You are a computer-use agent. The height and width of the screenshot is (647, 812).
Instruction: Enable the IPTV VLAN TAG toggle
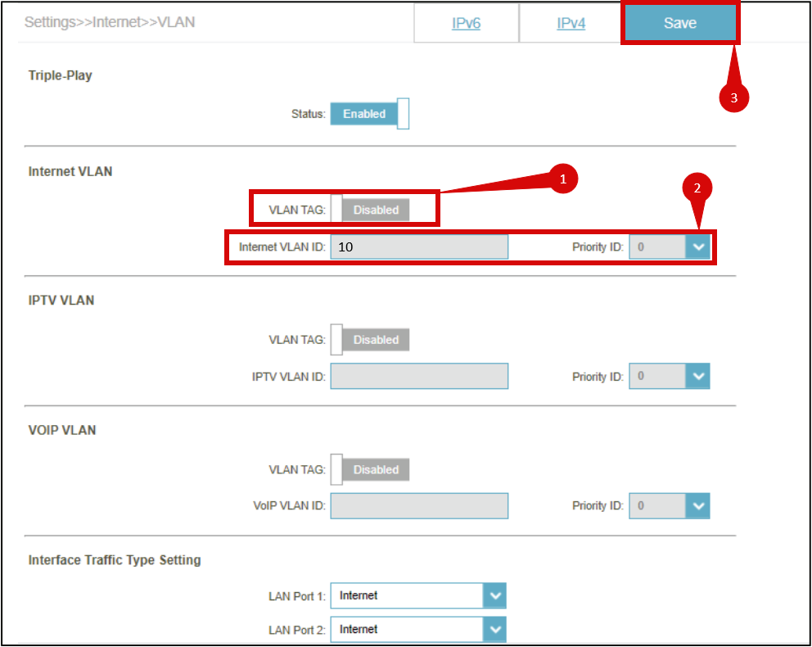pyautogui.click(x=370, y=340)
